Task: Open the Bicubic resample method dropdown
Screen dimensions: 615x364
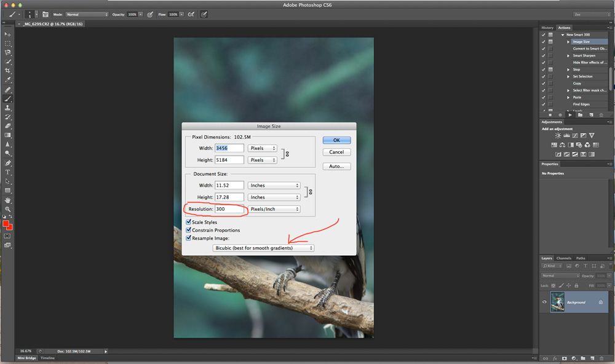Action: (263, 248)
